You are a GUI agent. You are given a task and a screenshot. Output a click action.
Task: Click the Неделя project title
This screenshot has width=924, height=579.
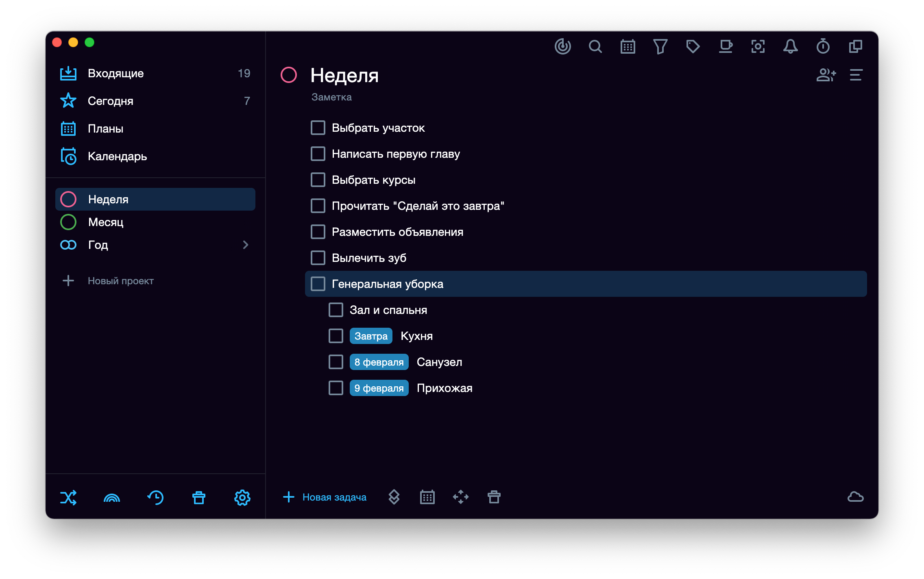click(344, 75)
